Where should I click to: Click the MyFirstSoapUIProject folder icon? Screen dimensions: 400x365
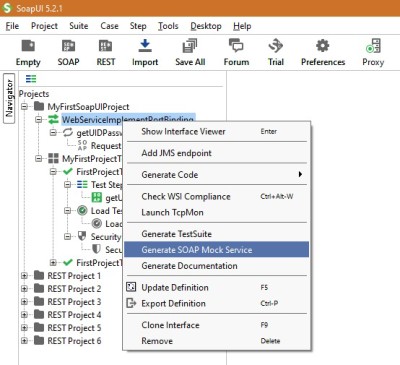tap(39, 106)
